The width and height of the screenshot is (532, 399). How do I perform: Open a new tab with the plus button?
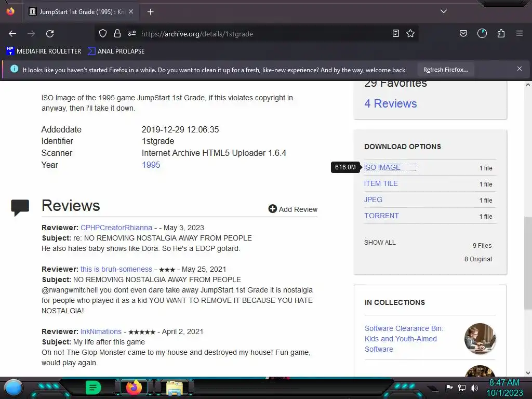150,12
